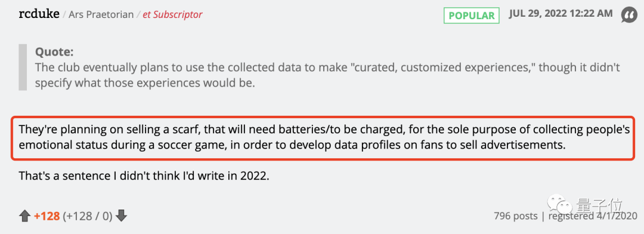
Task: Click the orange +128 vote score
Action: click(x=47, y=216)
